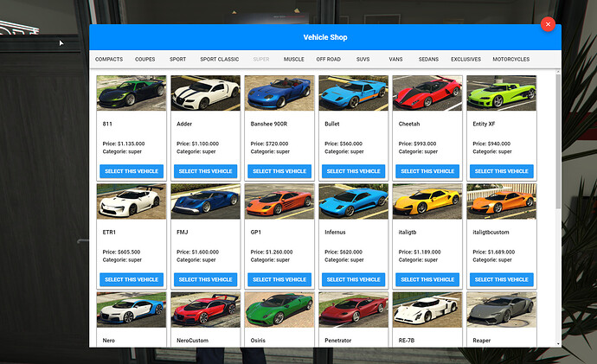Switch to the Compacts tab

click(109, 60)
